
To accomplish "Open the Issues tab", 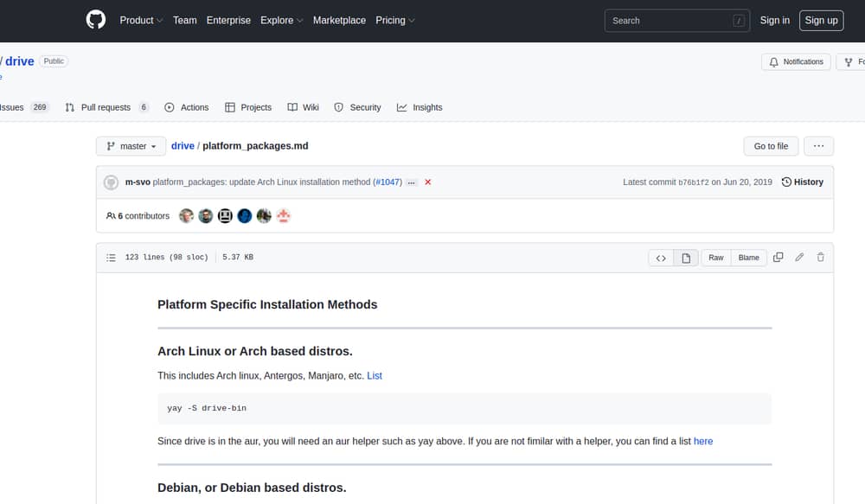I will click(x=23, y=107).
